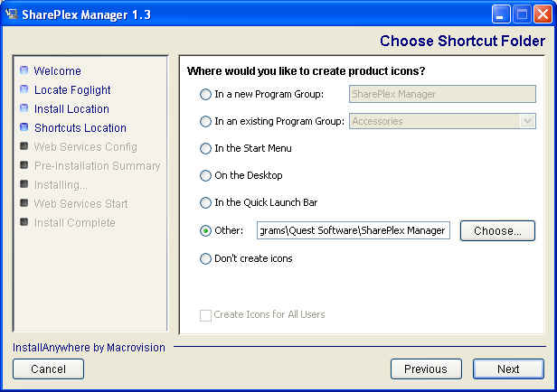Click the Other shortcut path text field
Viewport: 557px width, 392px height.
(354, 230)
